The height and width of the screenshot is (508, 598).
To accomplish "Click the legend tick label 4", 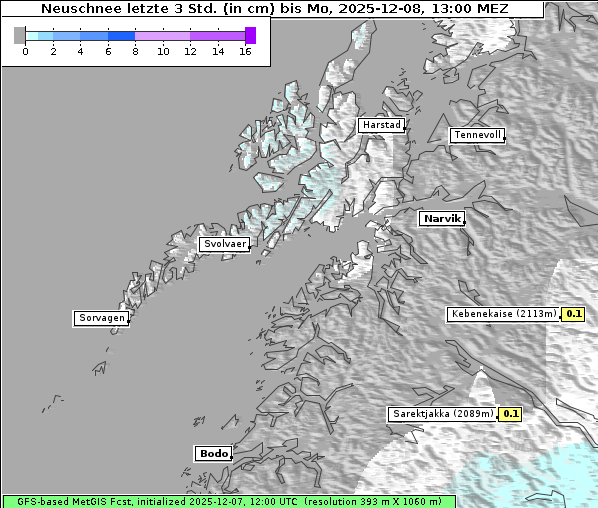I will (x=80, y=51).
